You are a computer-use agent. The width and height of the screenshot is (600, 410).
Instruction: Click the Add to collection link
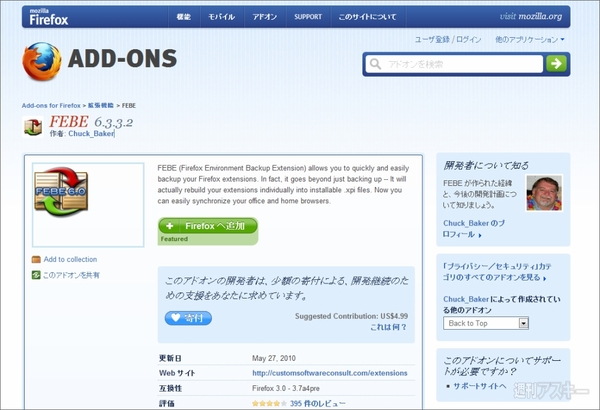(70, 259)
